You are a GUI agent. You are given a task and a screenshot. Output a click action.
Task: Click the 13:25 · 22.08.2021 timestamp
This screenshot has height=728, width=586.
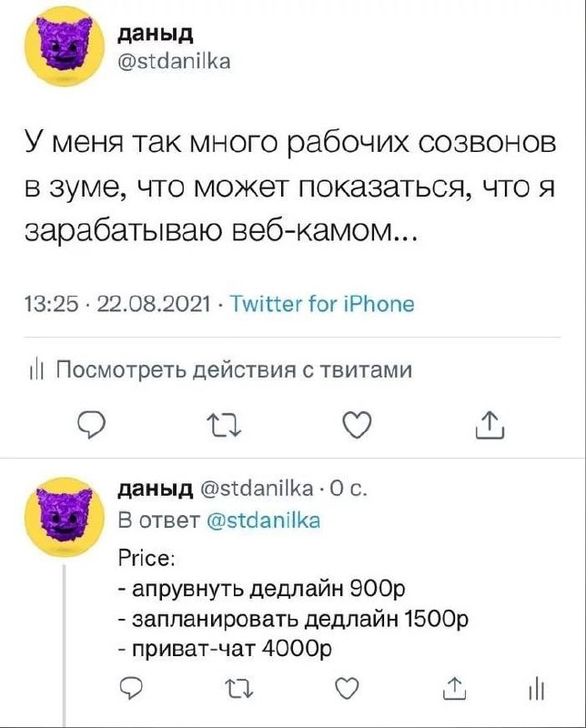pos(118,305)
